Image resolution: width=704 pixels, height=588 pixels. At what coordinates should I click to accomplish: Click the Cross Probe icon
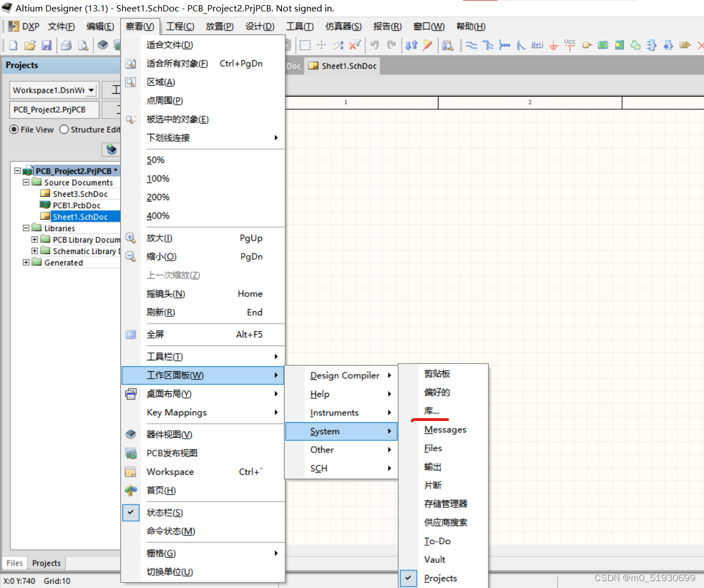pos(428,45)
